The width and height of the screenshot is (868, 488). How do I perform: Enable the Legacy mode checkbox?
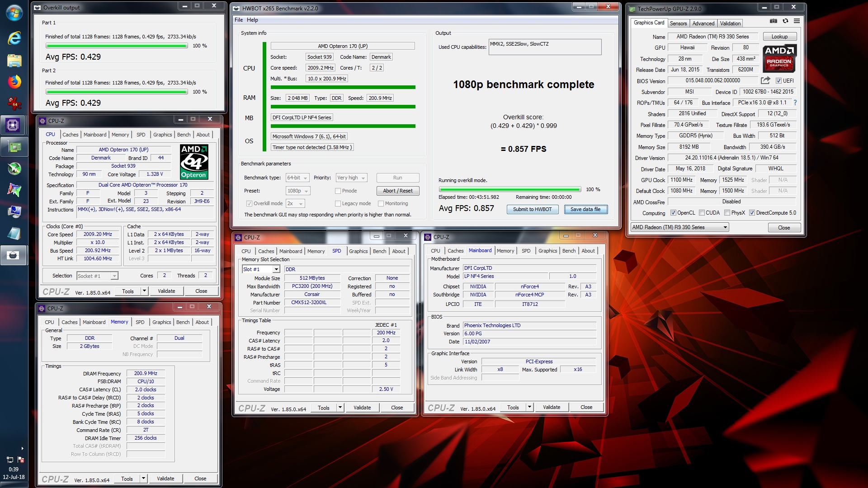pyautogui.click(x=338, y=203)
